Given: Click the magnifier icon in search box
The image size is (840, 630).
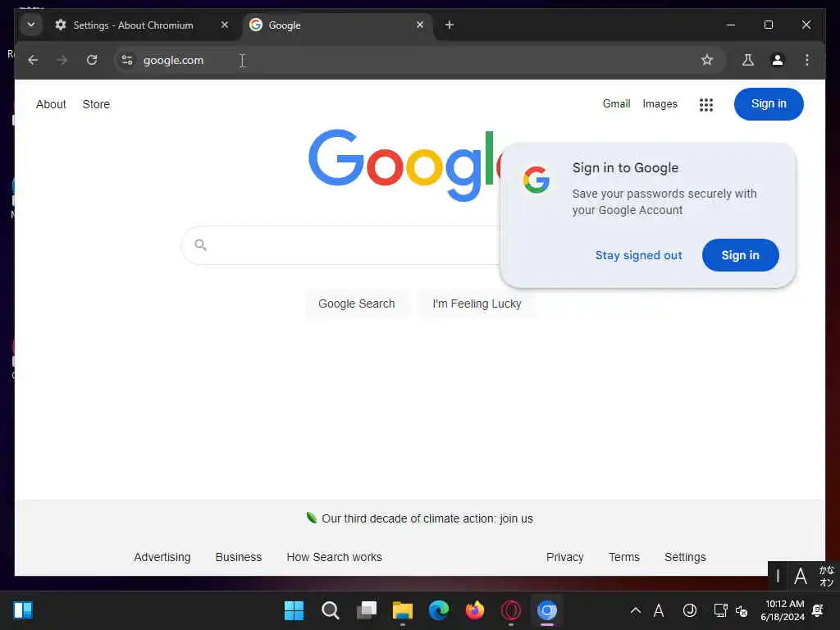Looking at the screenshot, I should point(200,244).
